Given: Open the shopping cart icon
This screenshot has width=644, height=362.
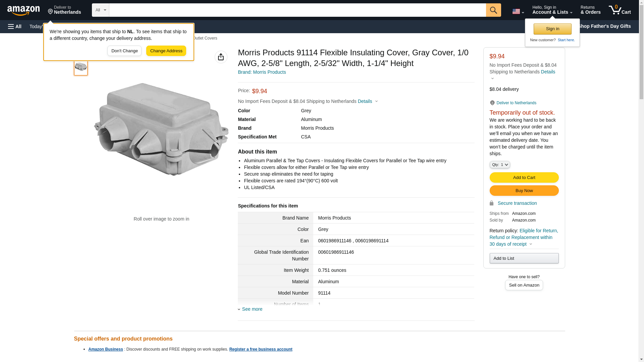Looking at the screenshot, I should pos(620,10).
